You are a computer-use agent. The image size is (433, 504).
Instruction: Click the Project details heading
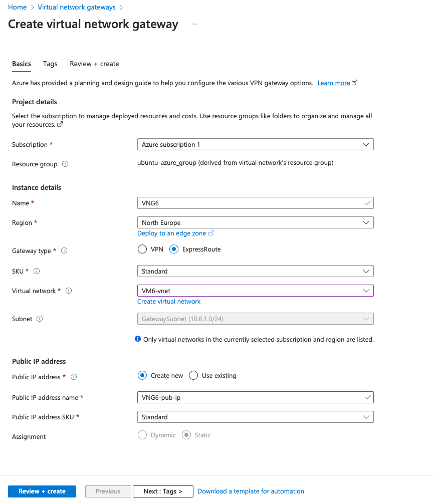click(x=35, y=102)
